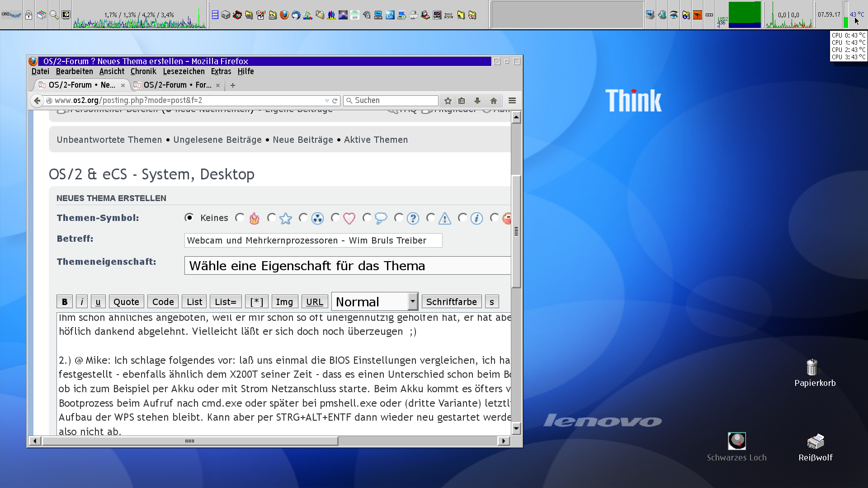This screenshot has height=488, width=868.
Task: Open the Extras menu
Action: tap(221, 71)
